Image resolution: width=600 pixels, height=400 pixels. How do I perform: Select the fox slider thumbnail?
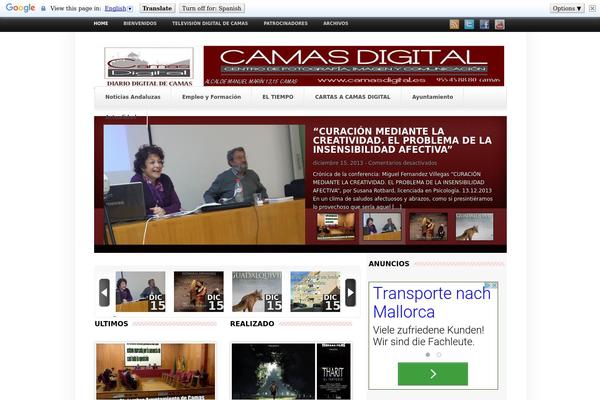tap(474, 226)
